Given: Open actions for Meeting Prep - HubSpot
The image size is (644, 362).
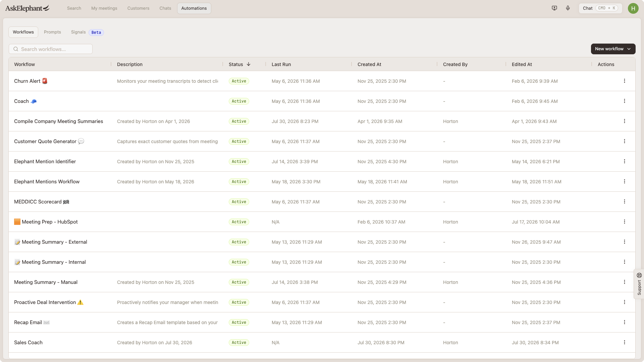Looking at the screenshot, I should click(x=625, y=222).
